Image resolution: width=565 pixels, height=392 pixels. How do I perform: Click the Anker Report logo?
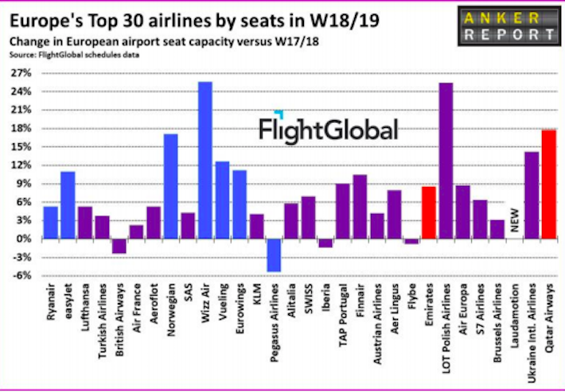[x=509, y=26]
